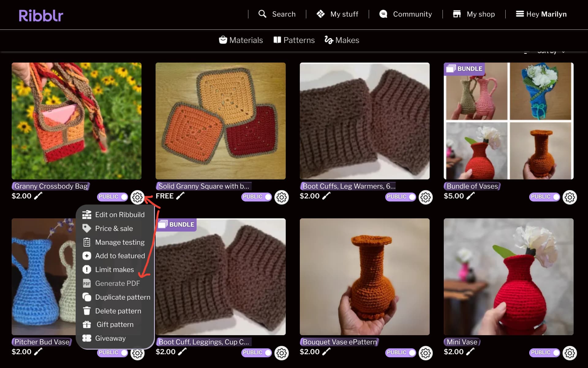
Task: Choose Add to featured
Action: pos(114,256)
